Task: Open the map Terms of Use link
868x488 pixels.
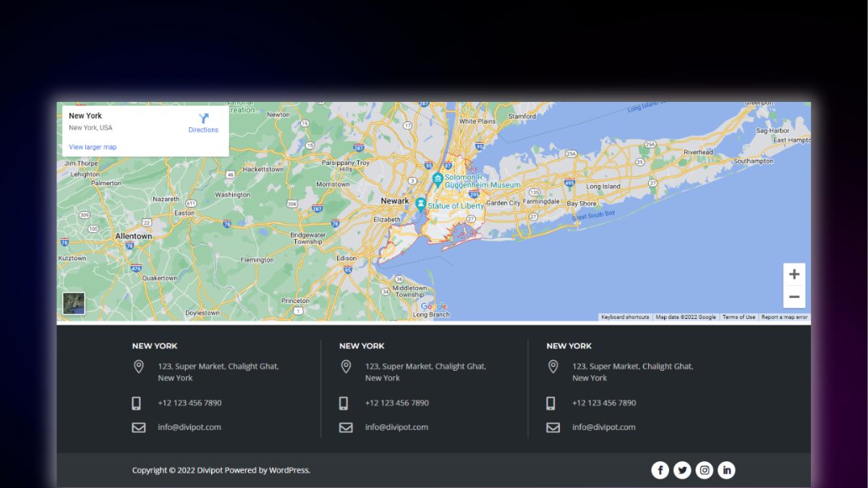Action: coord(739,317)
